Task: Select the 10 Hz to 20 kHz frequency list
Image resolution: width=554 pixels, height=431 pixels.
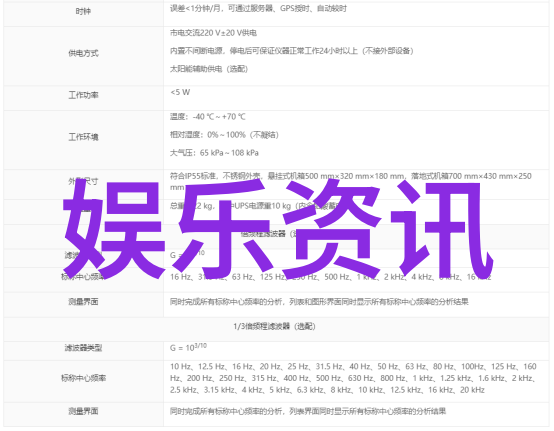Action: point(353,378)
